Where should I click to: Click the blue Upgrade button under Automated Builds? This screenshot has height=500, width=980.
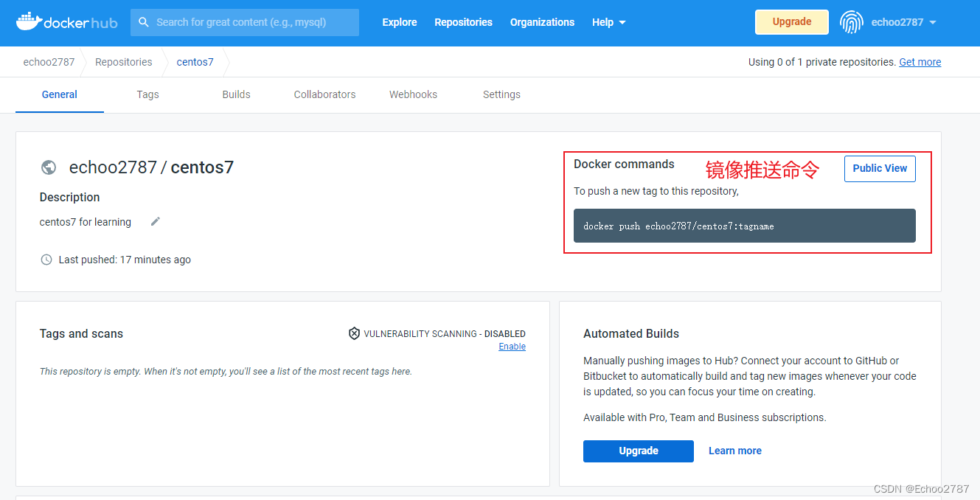pos(639,451)
